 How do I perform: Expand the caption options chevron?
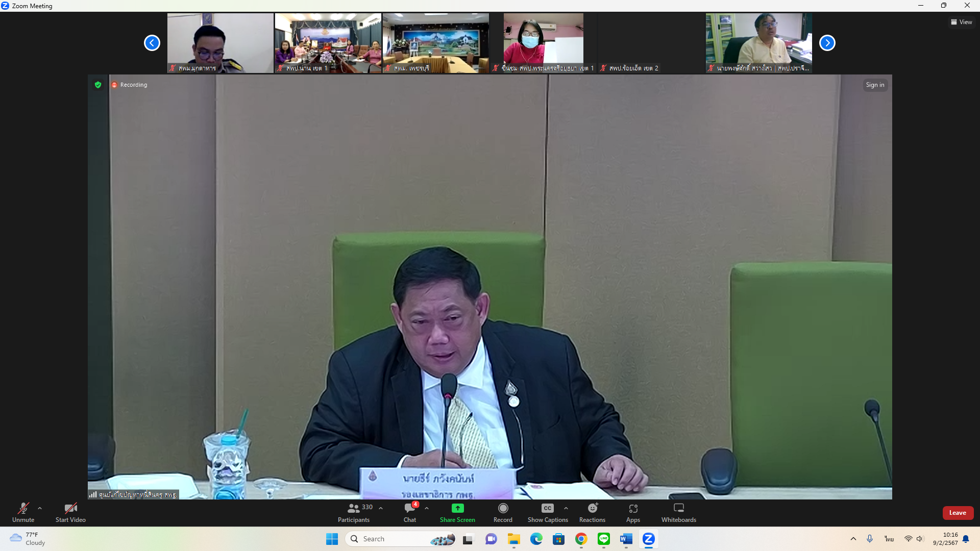pyautogui.click(x=566, y=508)
